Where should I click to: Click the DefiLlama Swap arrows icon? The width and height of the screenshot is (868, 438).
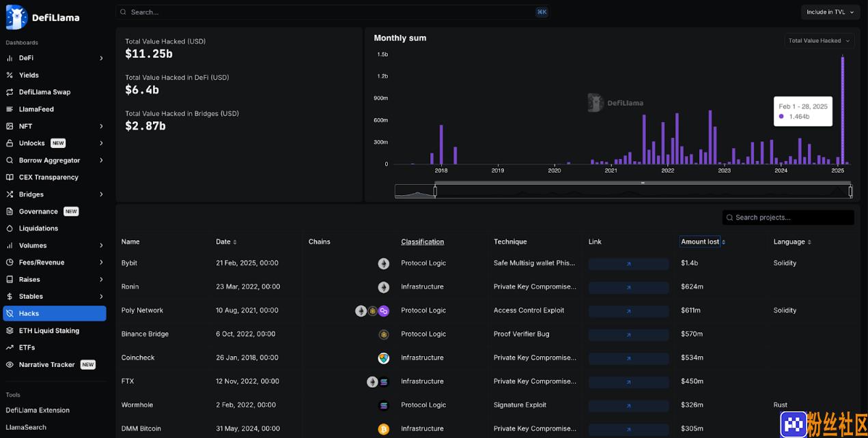tap(10, 92)
